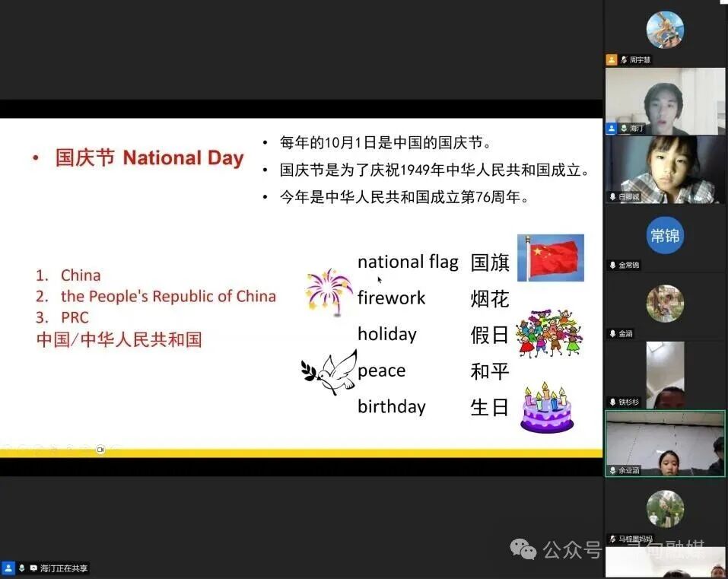Click the word 'birthday' on slide
Viewport: 728px width, 579px height.
click(392, 407)
